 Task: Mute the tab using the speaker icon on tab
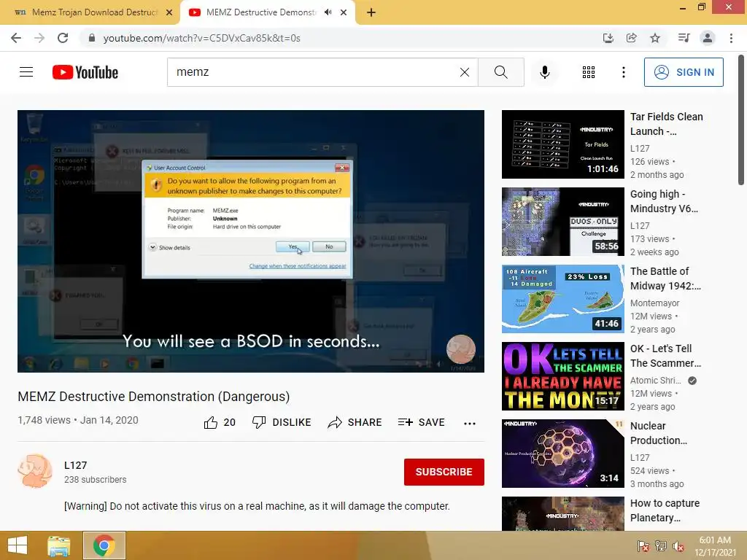pos(328,12)
